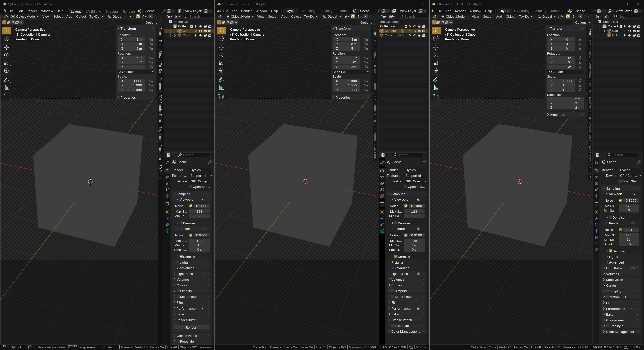Open Viewport sampling presets in Blender 5.1 window

pyautogui.click(x=633, y=194)
